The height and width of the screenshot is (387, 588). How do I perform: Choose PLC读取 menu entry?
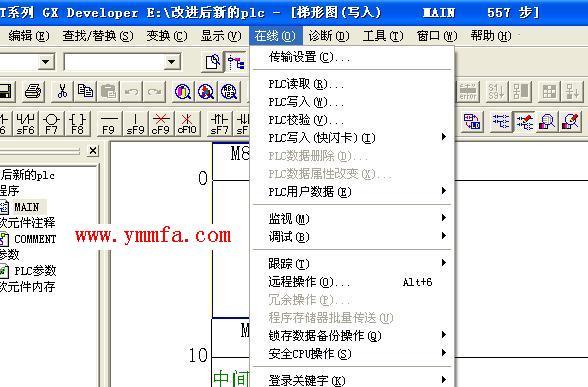coord(352,84)
